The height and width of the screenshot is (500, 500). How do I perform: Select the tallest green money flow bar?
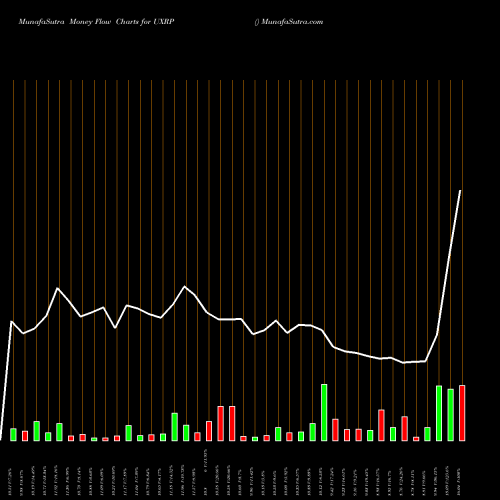click(x=324, y=413)
